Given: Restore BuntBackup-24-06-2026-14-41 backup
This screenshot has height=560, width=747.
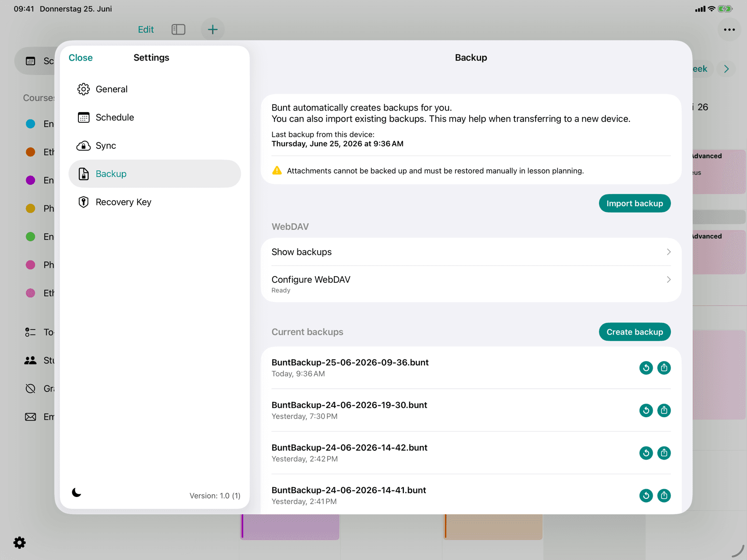Looking at the screenshot, I should tap(646, 495).
